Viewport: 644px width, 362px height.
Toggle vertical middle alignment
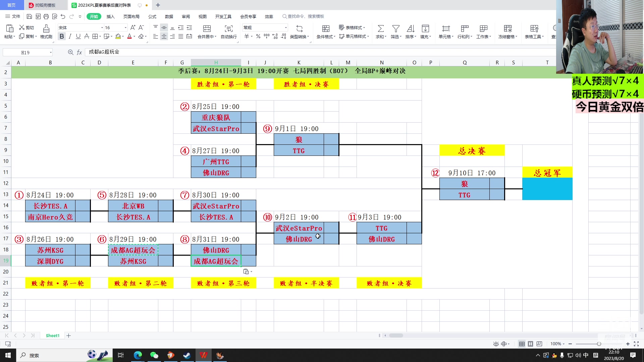(164, 27)
